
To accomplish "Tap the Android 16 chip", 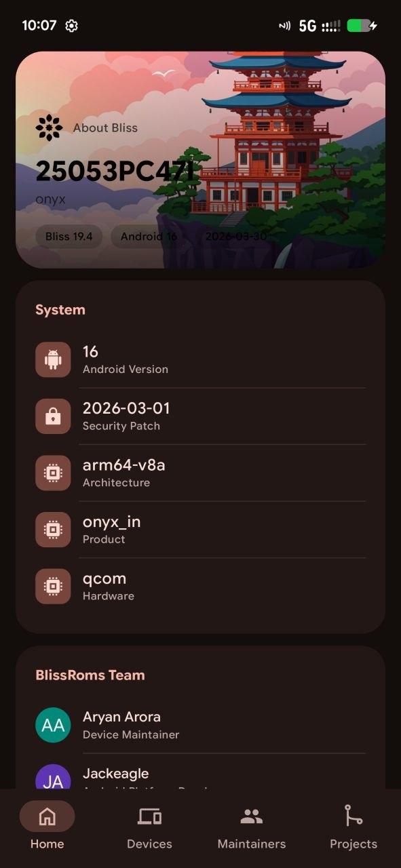I will coord(149,237).
